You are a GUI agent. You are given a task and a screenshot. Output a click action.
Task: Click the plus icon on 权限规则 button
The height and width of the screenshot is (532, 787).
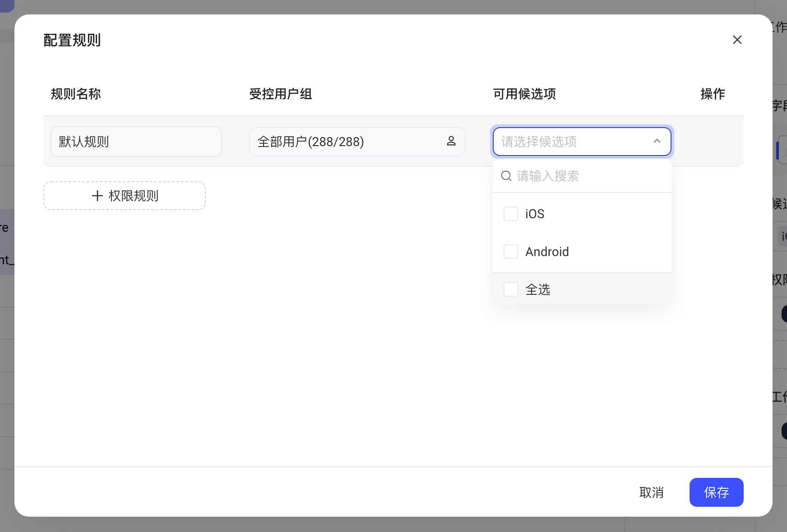click(x=97, y=196)
